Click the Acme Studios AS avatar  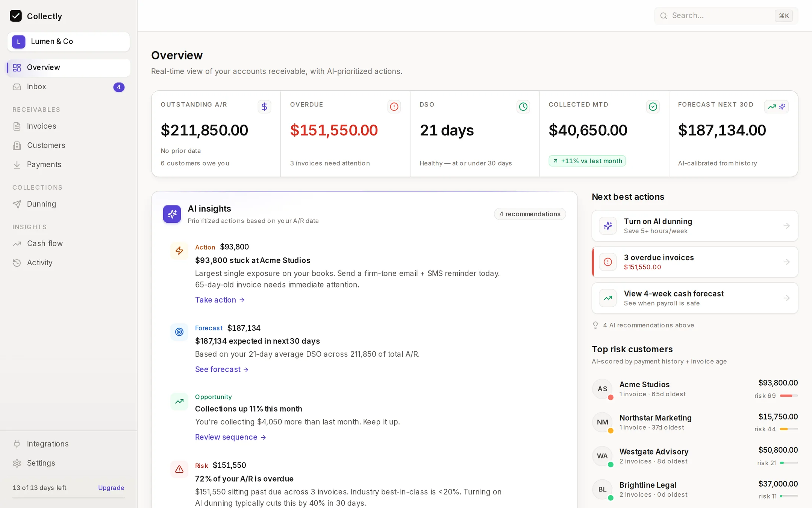(603, 389)
